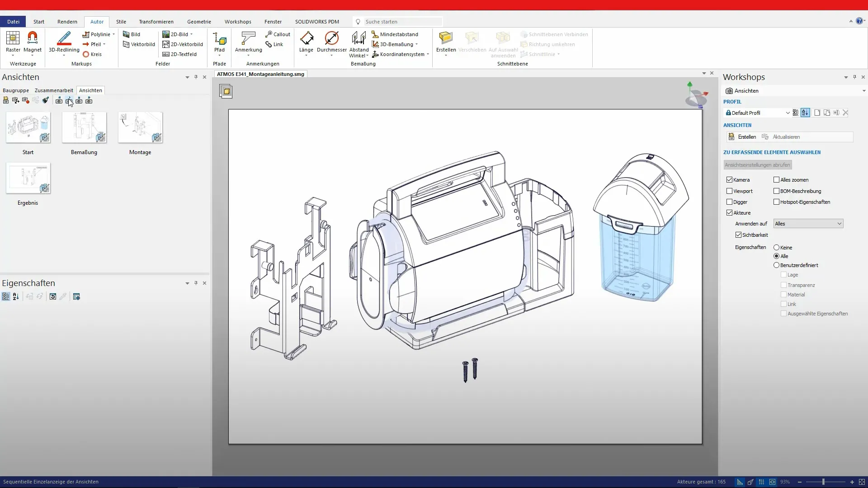868x488 pixels.
Task: Click the Erstellen section plane icon
Action: point(445,38)
